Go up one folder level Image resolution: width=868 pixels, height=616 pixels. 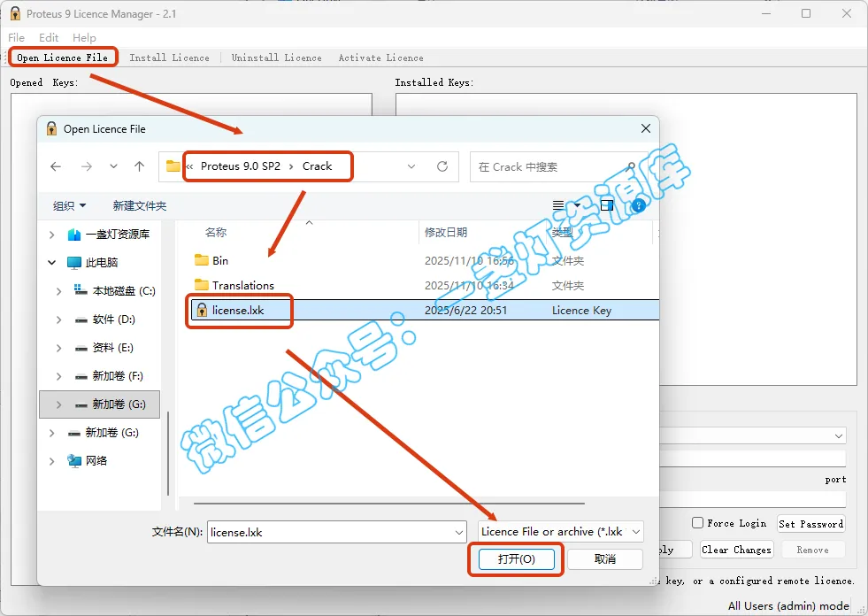(x=140, y=166)
